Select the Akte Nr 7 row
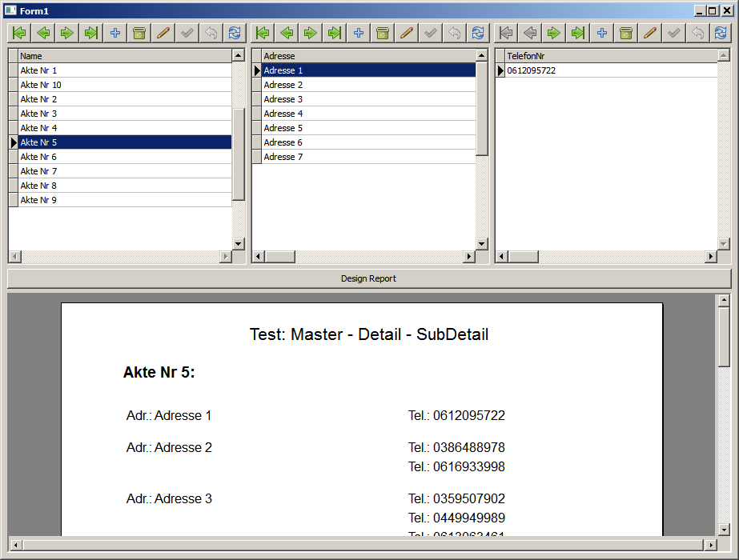Screen dimensions: 739x560 click(124, 171)
